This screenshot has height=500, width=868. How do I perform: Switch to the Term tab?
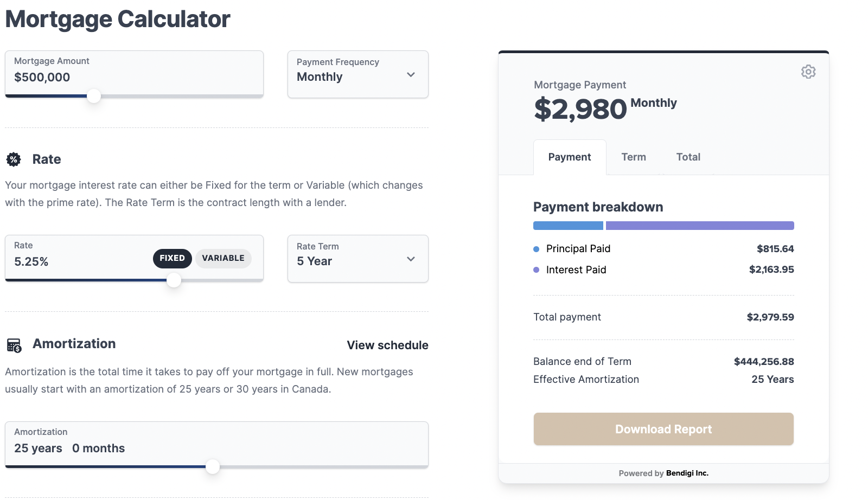click(633, 157)
